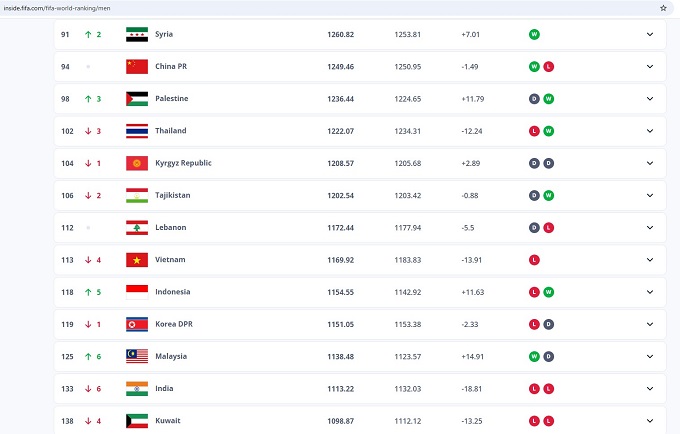This screenshot has height=434, width=680.
Task: Expand the India ranking details
Action: pos(649,389)
